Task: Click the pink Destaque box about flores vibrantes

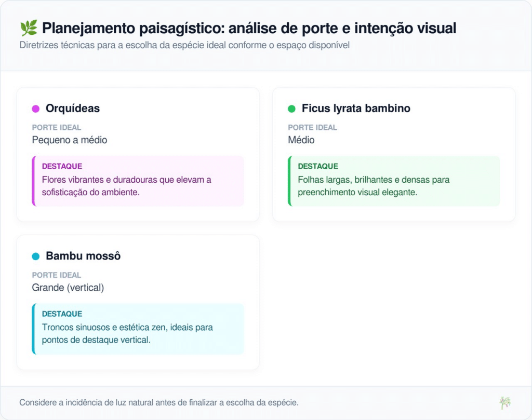Action: point(138,181)
